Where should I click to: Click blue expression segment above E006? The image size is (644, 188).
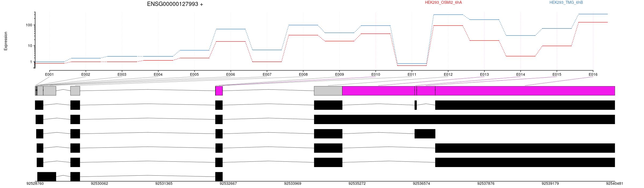[x=230, y=29]
